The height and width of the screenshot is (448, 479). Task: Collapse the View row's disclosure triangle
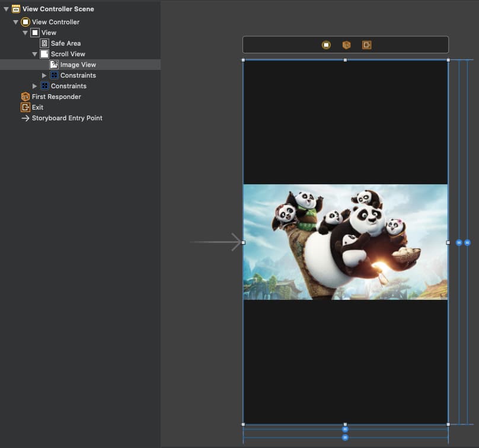point(25,33)
